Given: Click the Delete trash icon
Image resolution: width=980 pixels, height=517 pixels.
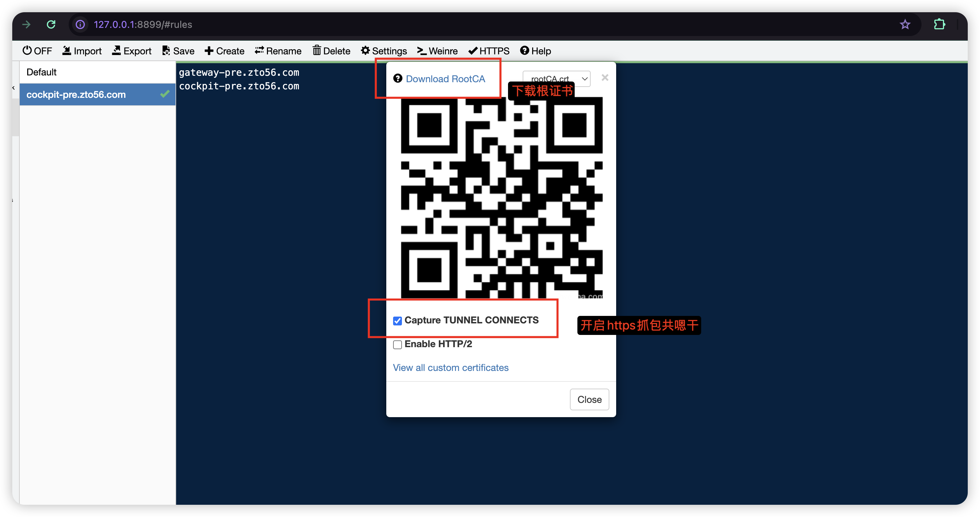Looking at the screenshot, I should pos(317,51).
